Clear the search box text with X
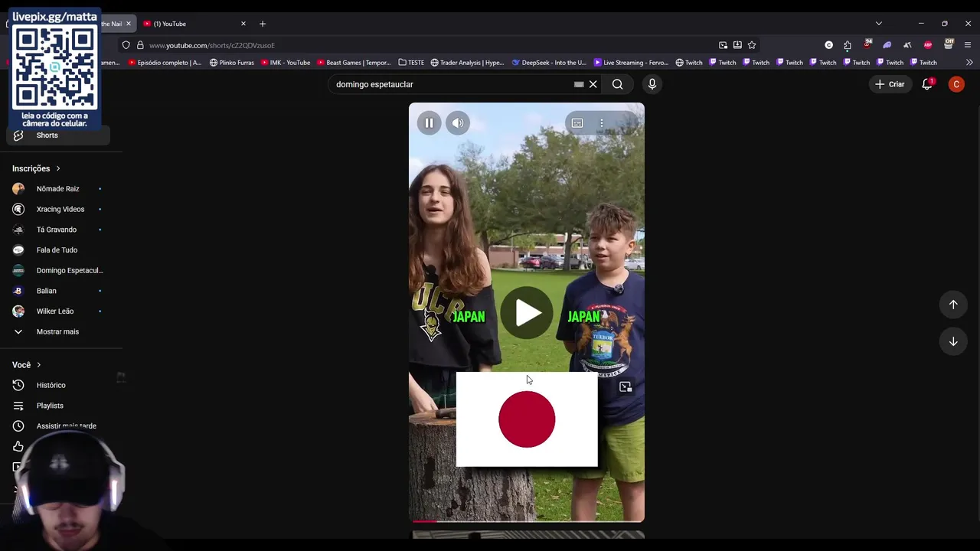Viewport: 980px width, 551px height. pyautogui.click(x=593, y=84)
